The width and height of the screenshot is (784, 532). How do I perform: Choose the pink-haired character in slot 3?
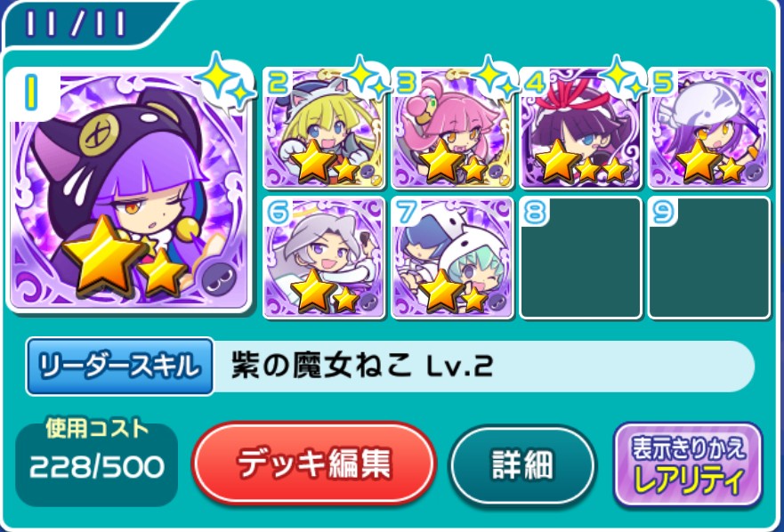point(452,129)
